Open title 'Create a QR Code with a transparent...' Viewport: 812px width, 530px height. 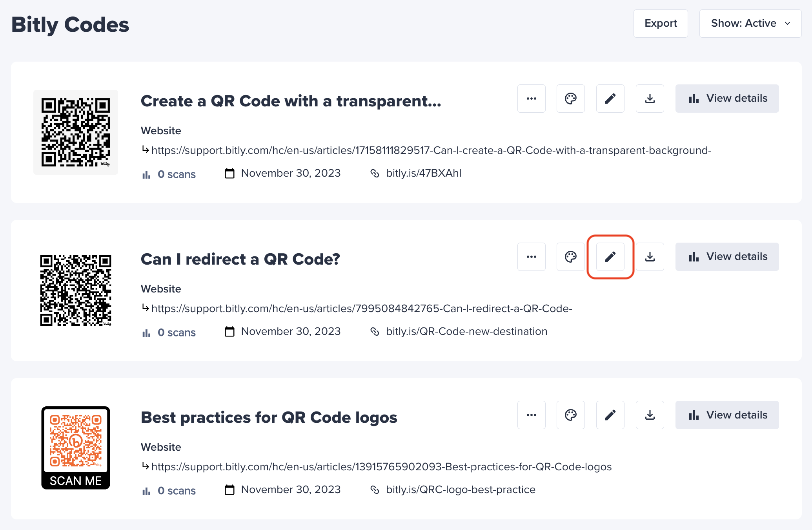click(291, 101)
